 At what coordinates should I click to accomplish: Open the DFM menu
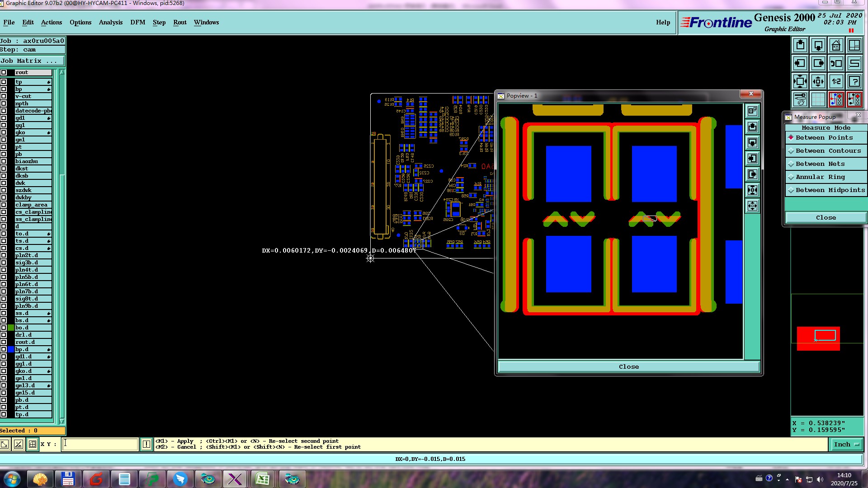[x=137, y=22]
